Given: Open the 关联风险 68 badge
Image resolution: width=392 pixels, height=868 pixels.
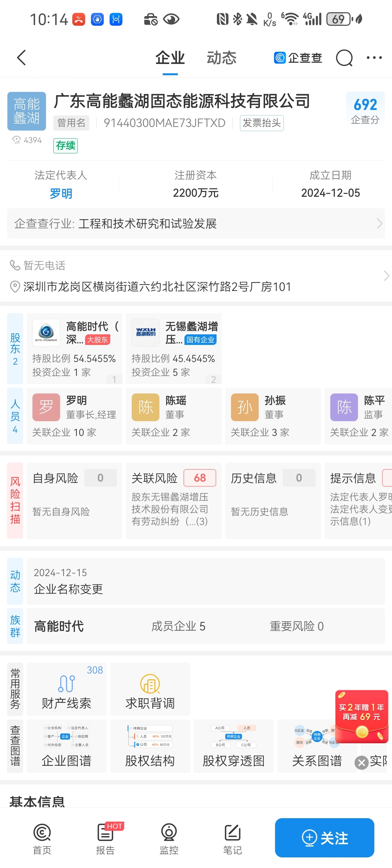Looking at the screenshot, I should pyautogui.click(x=200, y=477).
